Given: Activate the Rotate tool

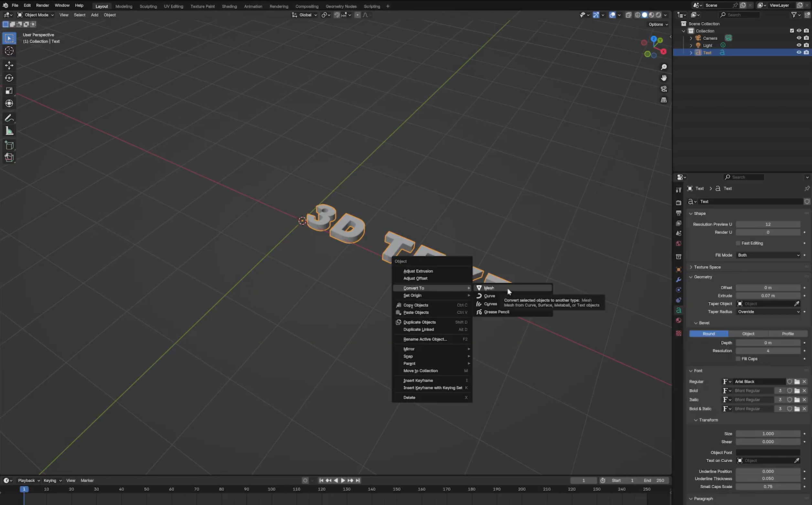Looking at the screenshot, I should (9, 78).
